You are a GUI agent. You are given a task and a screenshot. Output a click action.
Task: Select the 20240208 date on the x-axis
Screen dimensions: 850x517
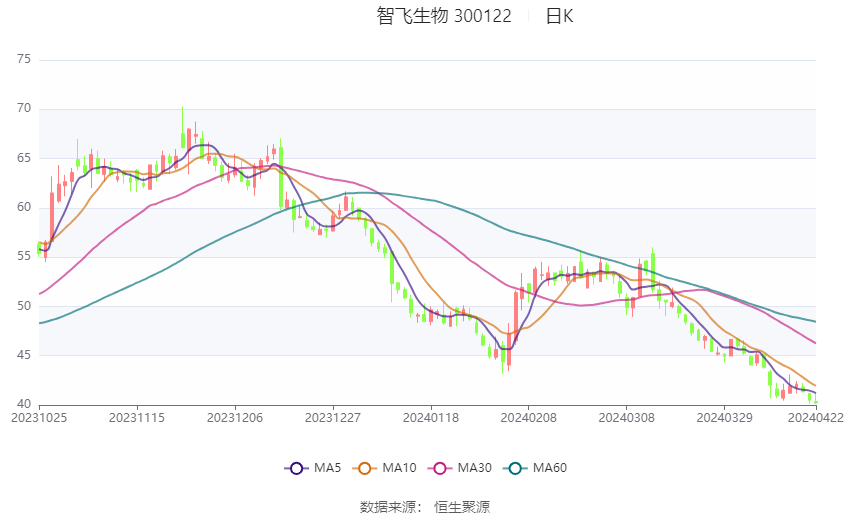click(x=528, y=418)
